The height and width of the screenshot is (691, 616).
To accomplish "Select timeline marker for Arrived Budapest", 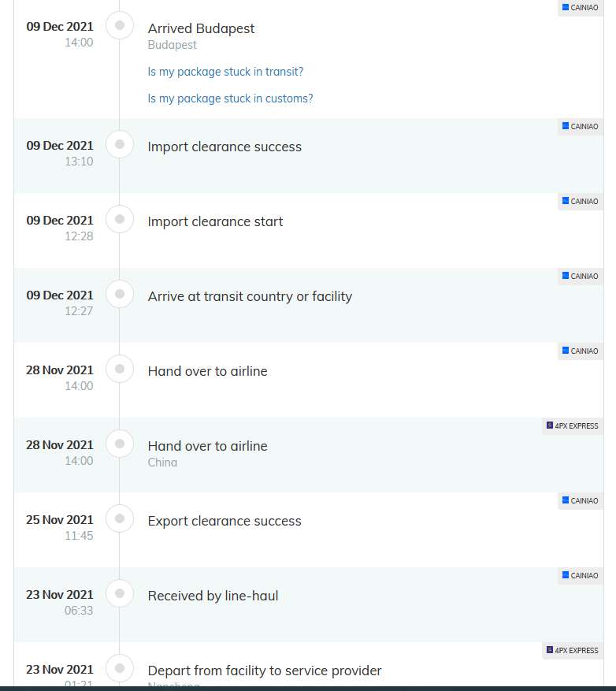I will (x=120, y=25).
